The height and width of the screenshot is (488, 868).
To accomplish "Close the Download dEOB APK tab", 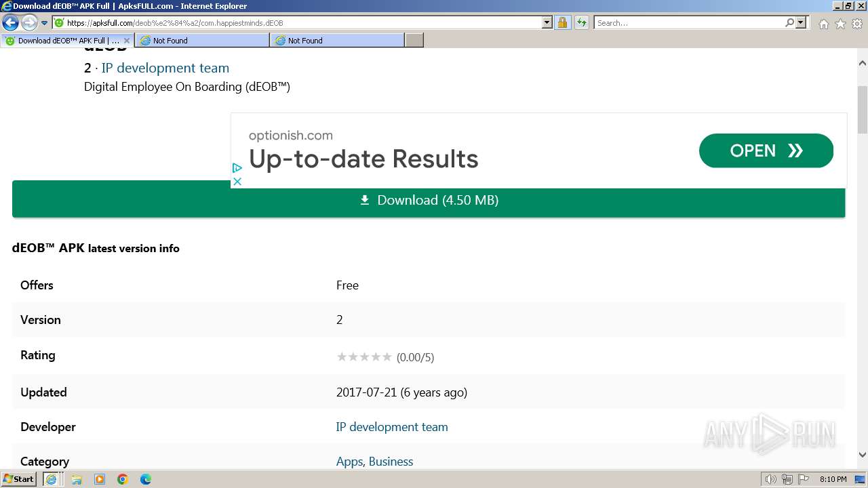I will coord(127,41).
